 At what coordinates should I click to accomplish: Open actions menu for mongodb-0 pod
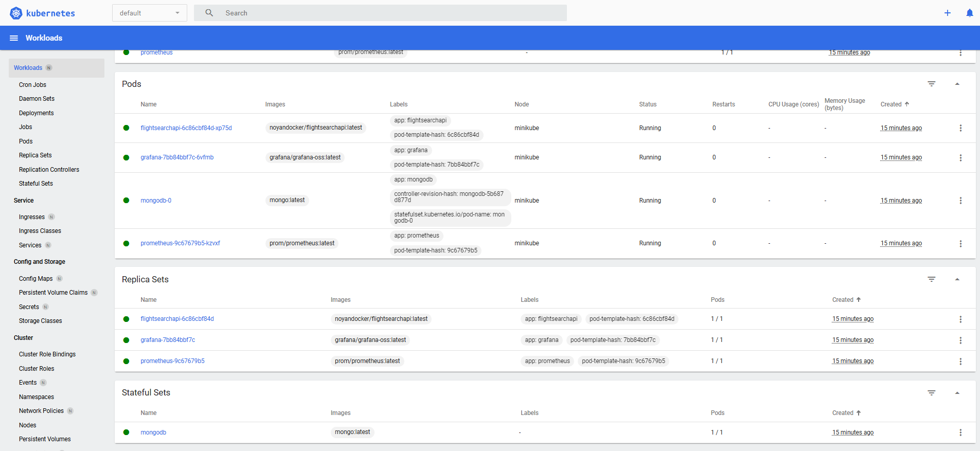pyautogui.click(x=960, y=201)
